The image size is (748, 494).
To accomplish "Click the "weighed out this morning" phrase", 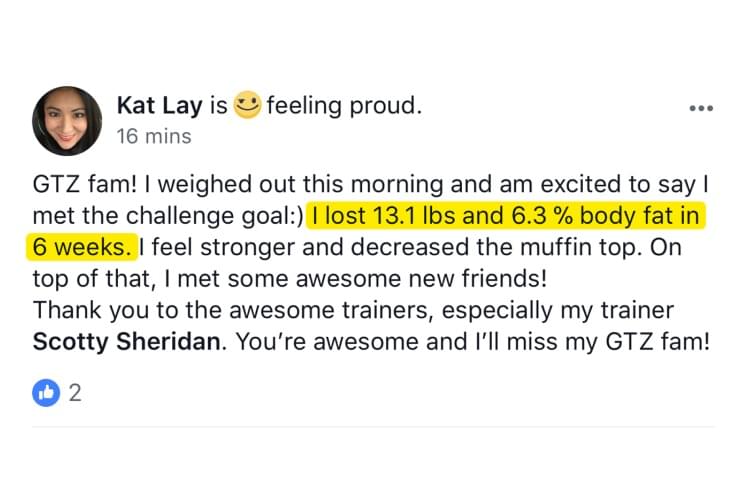I will coord(282,186).
